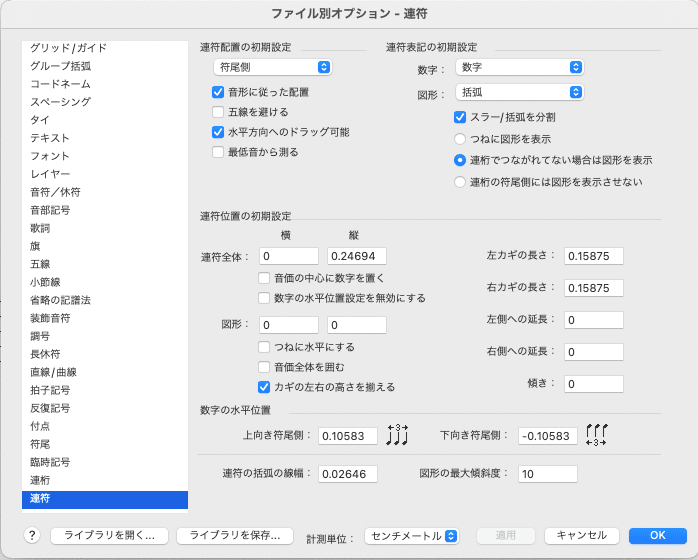698x560 pixels.
Task: Click ライブラリを開く button
Action: (x=110, y=536)
